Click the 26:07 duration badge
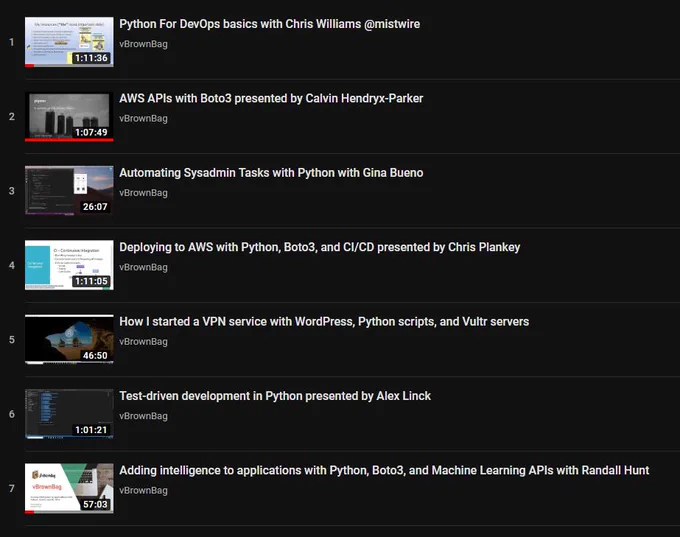Viewport: 680px width, 537px height. pyautogui.click(x=95, y=207)
